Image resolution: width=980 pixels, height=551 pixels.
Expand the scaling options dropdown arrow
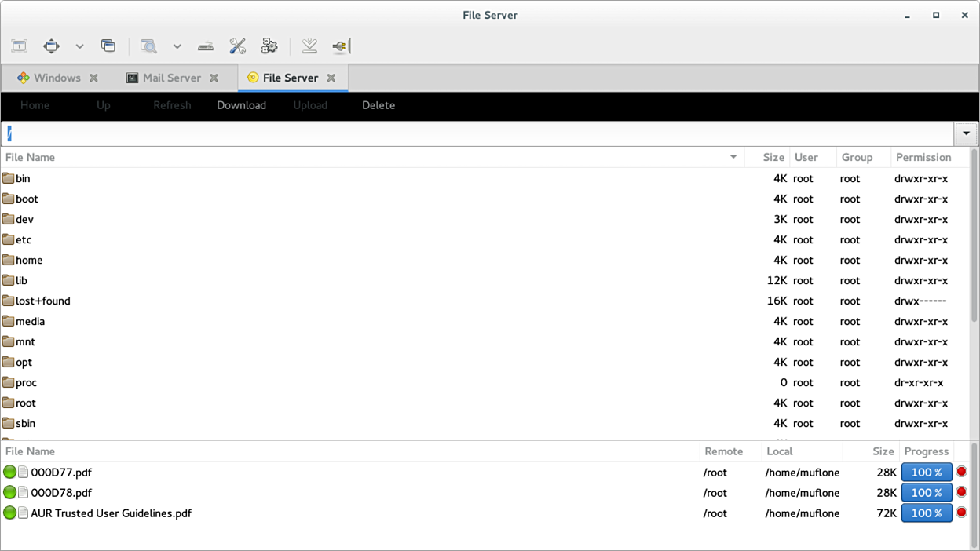[x=177, y=46]
